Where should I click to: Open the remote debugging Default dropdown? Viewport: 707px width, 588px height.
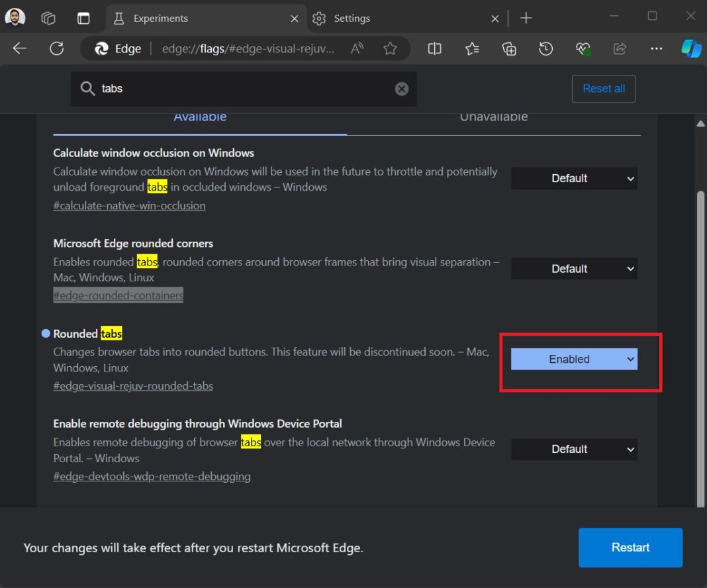573,449
